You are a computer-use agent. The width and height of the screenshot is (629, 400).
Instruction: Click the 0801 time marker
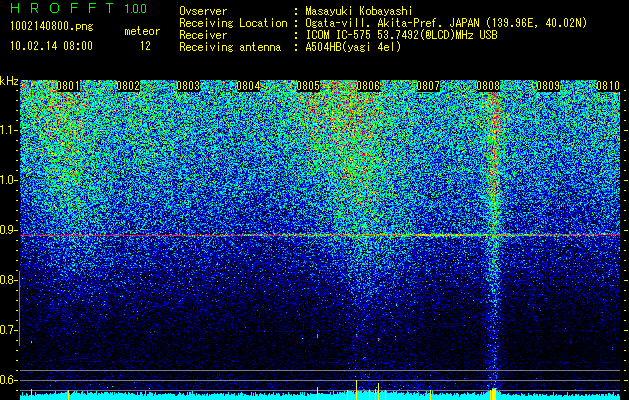tap(68, 86)
